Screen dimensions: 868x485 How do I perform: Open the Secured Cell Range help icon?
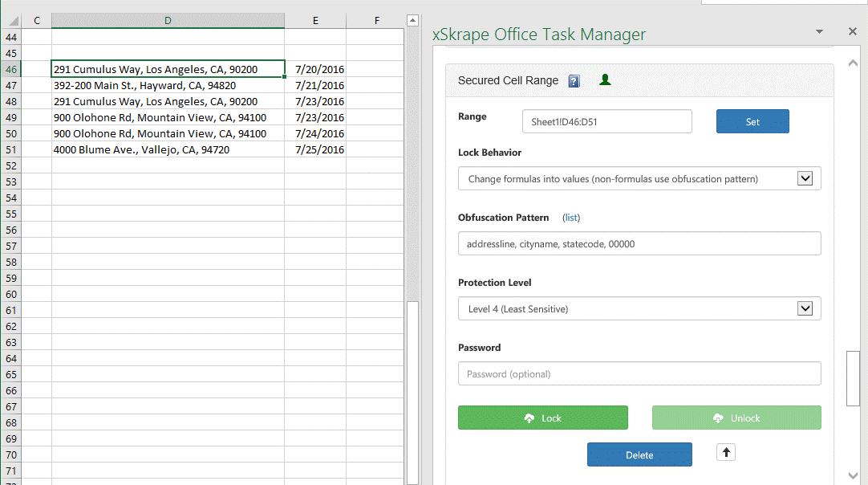coord(574,81)
